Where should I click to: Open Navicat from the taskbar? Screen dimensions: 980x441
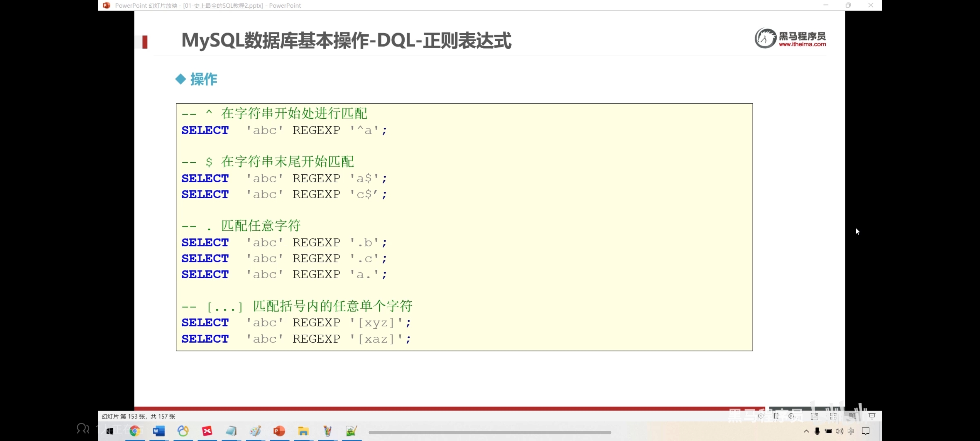[183, 431]
